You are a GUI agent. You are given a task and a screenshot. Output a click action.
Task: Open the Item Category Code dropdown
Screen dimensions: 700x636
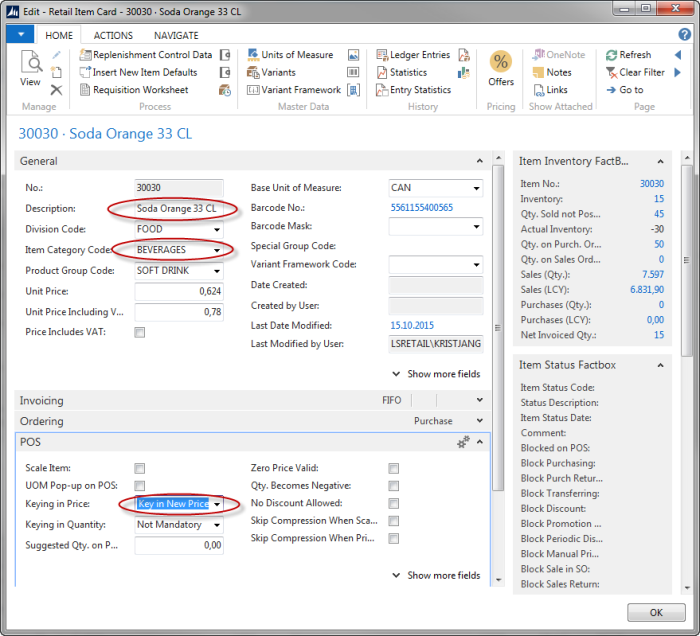(218, 250)
